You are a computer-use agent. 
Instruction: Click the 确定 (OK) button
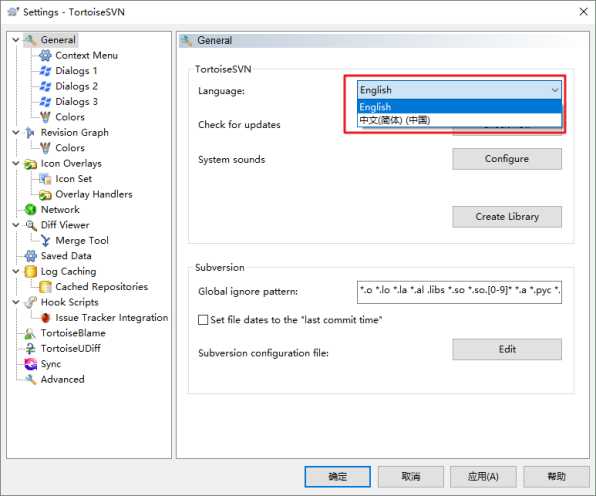338,477
